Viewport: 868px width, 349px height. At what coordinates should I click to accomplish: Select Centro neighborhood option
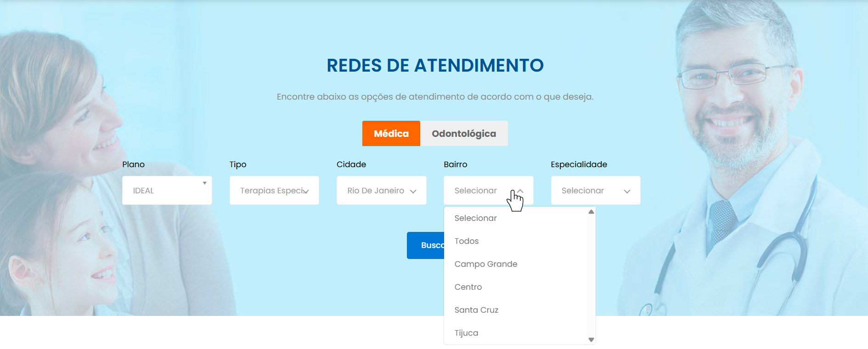pos(516,287)
